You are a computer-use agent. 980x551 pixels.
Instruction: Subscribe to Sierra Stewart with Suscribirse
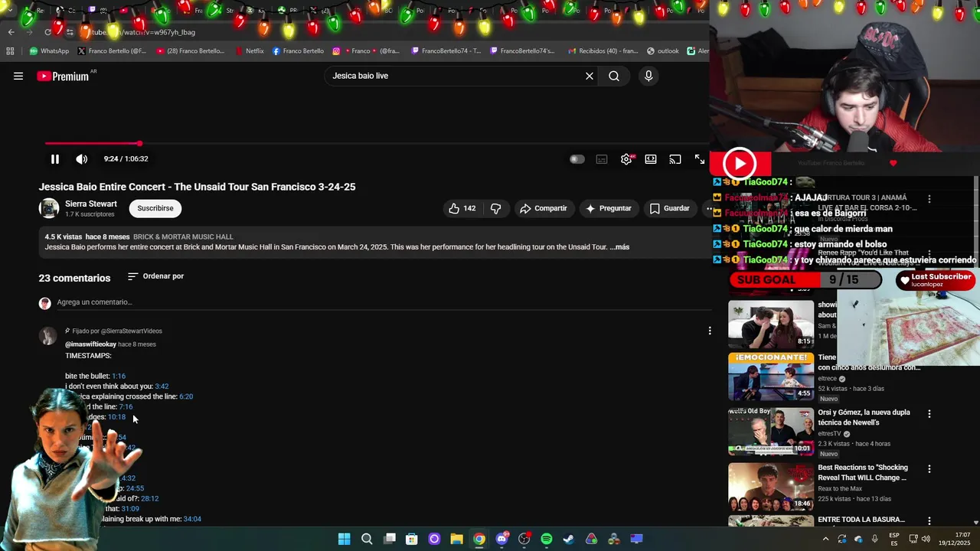tap(155, 208)
